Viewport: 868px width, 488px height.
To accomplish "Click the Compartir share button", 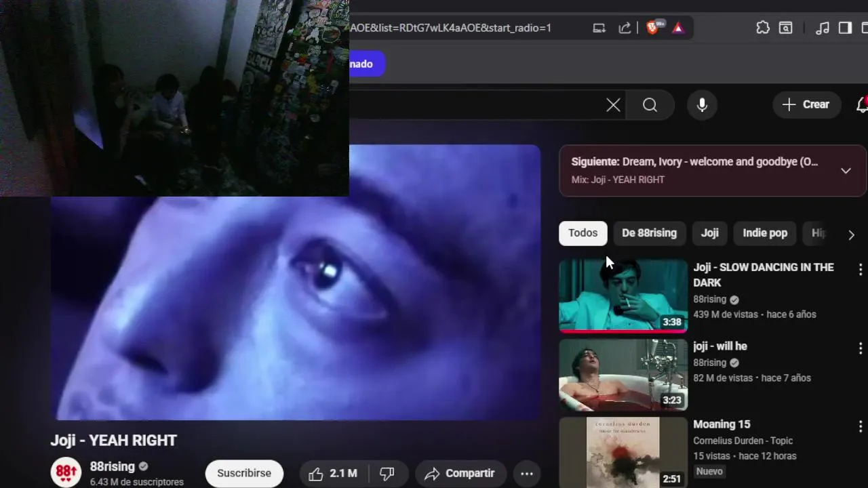I will pos(460,473).
